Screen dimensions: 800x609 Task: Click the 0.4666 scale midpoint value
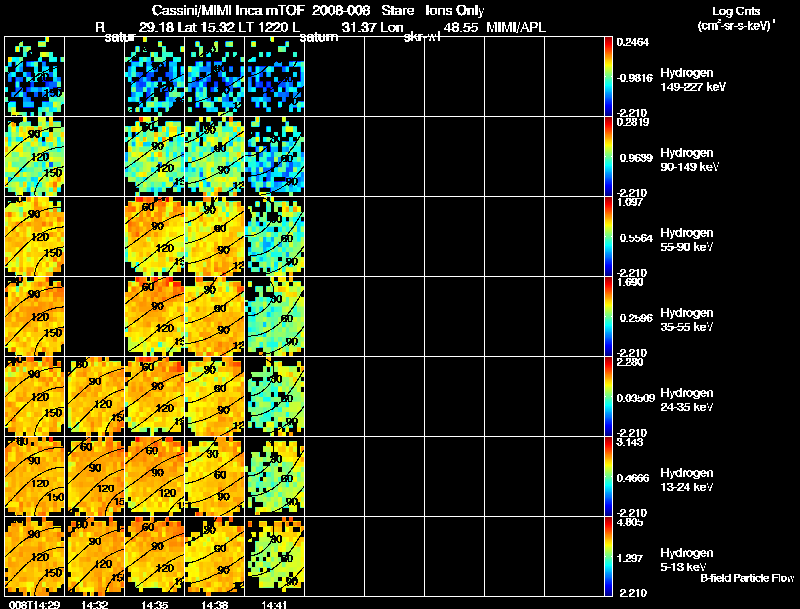[x=633, y=478]
